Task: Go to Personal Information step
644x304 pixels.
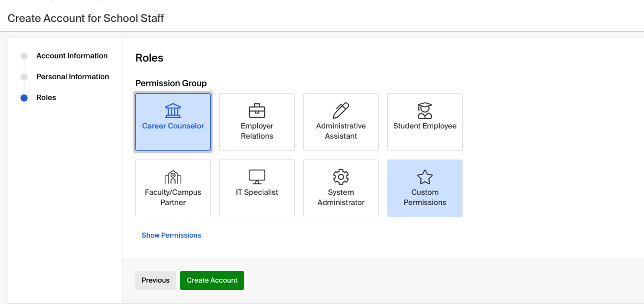Action: point(73,77)
